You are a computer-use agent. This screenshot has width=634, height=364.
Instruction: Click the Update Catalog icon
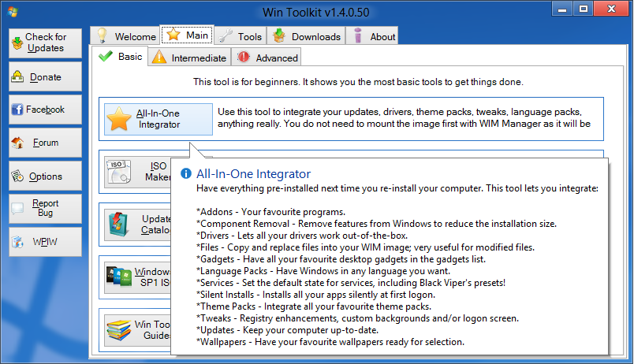[119, 225]
